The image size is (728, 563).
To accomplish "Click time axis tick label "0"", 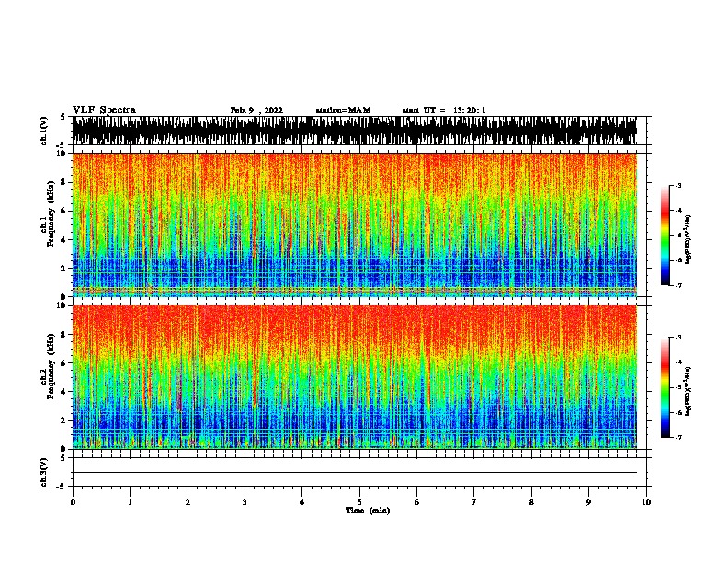I will click(x=73, y=502).
